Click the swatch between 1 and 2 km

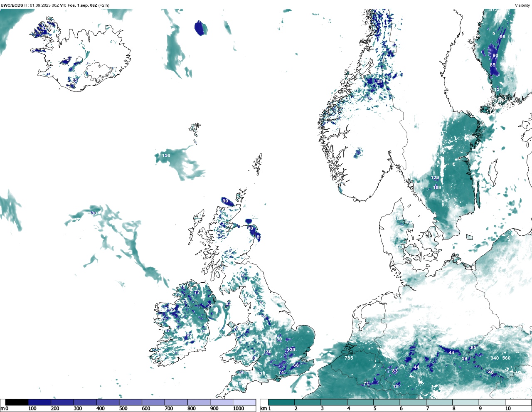click(x=281, y=402)
